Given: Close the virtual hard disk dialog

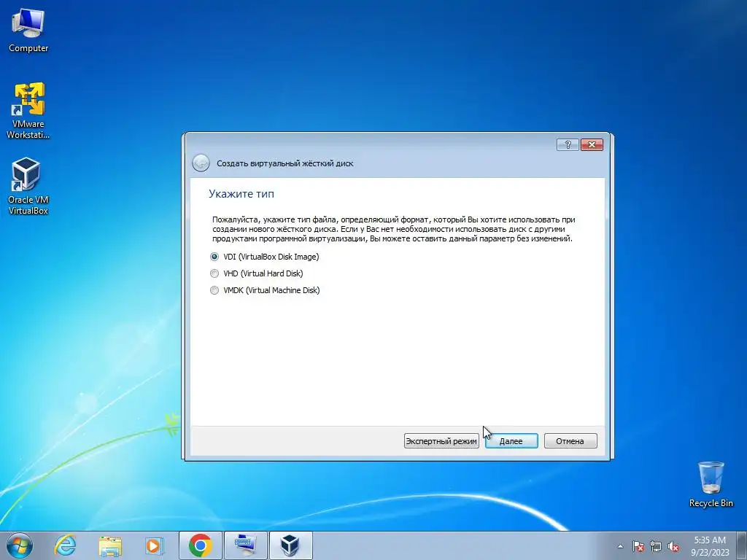Looking at the screenshot, I should tap(592, 145).
